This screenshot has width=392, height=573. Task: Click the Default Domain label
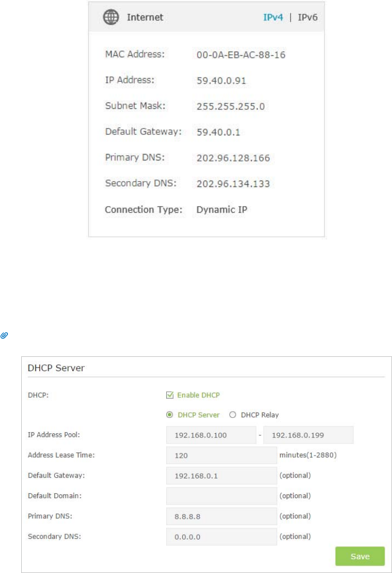coord(55,495)
